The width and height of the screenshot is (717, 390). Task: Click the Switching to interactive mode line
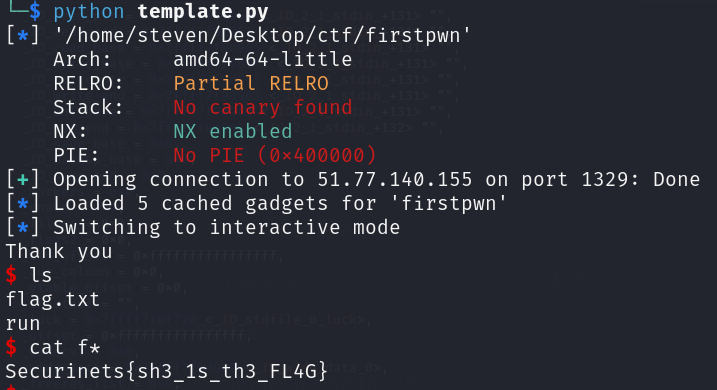(x=203, y=227)
